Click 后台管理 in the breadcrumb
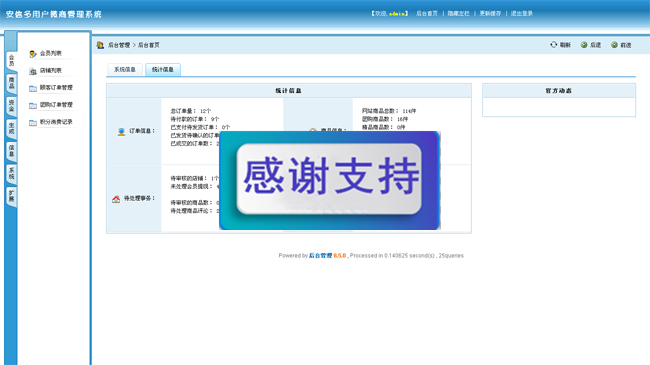Viewport: 650px width, 365px height. [119, 45]
